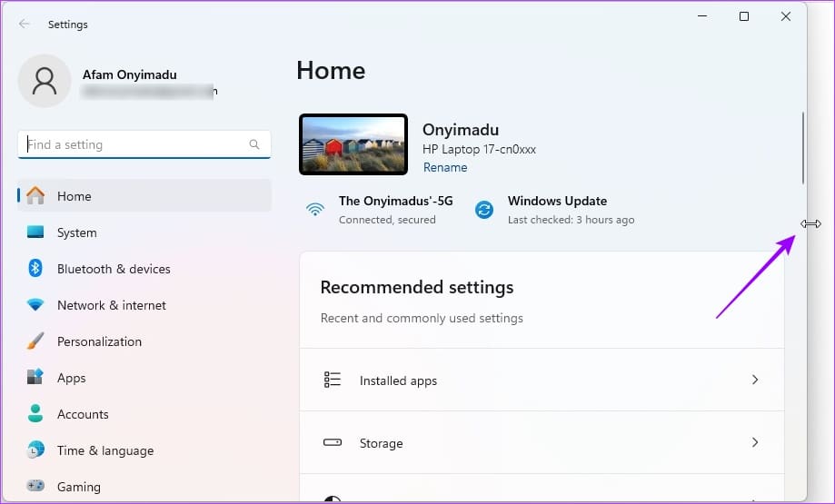Click the Afam Onyimadu account name
The width and height of the screenshot is (835, 504).
(129, 74)
